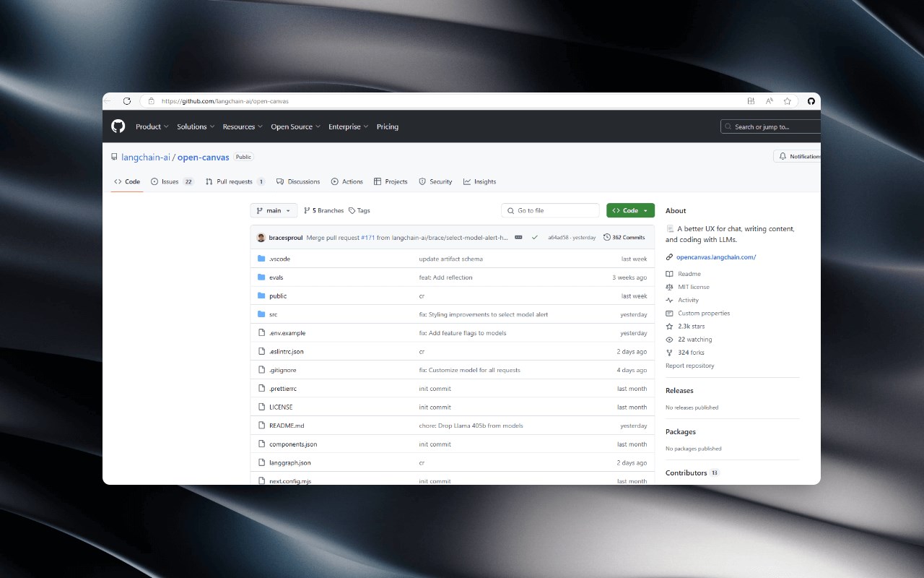Open the langgraph.json file

pos(290,462)
